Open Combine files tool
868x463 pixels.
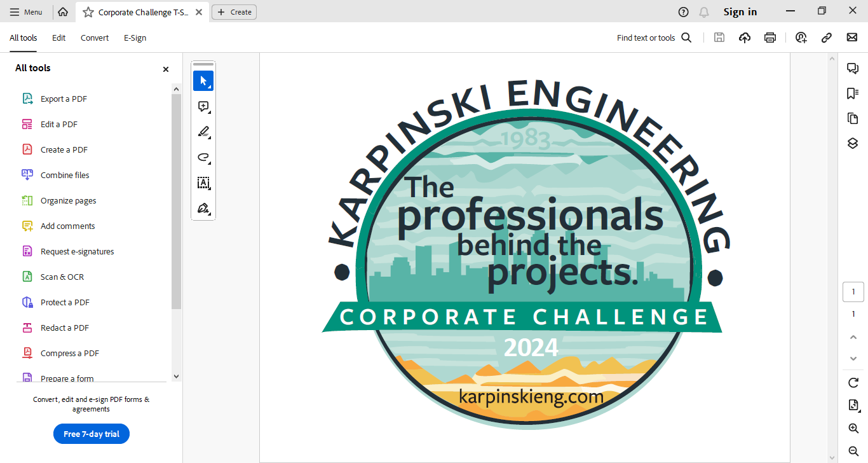(x=64, y=175)
